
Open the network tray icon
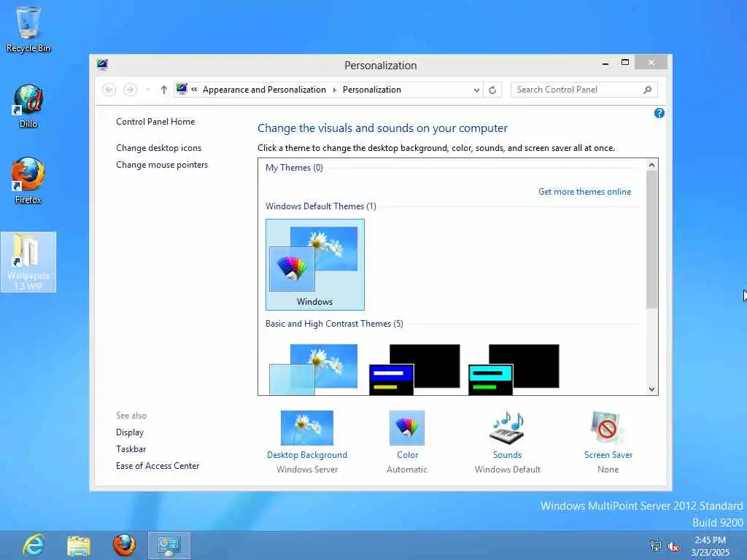tap(656, 546)
